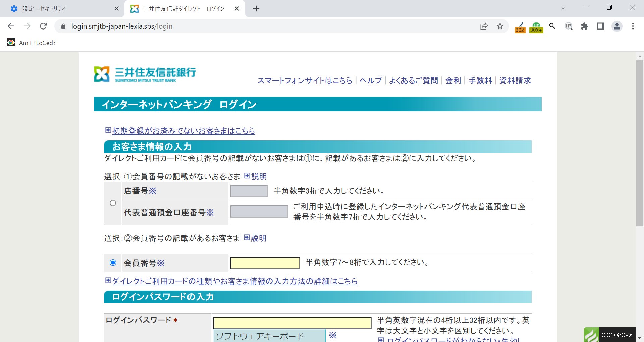
Task: Open 説明 link beside 選択①
Action: point(259,176)
